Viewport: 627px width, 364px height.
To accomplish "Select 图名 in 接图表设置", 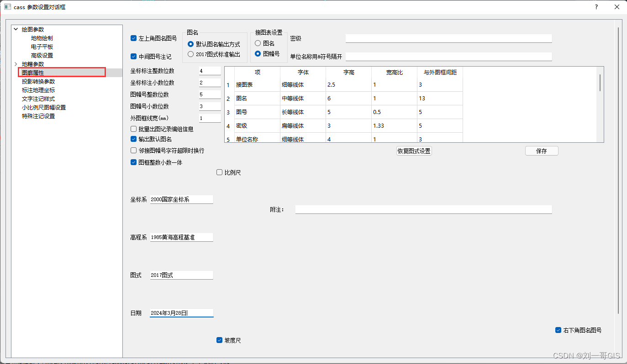I will click(x=258, y=43).
